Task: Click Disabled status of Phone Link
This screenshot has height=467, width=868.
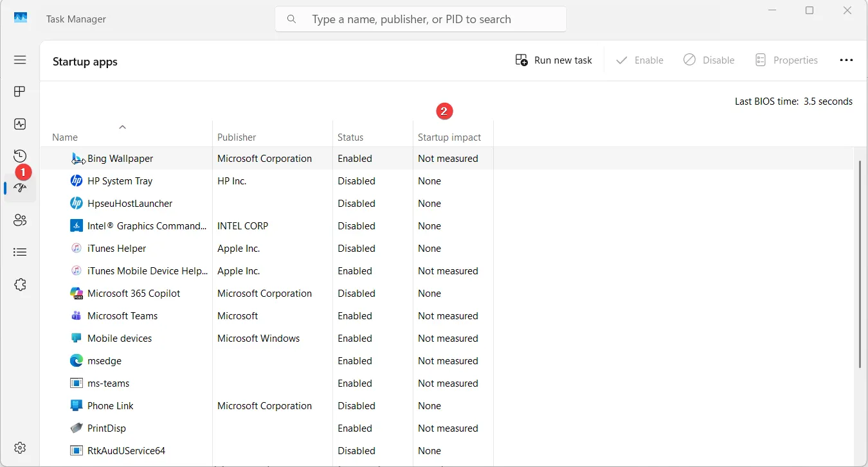Action: point(356,406)
